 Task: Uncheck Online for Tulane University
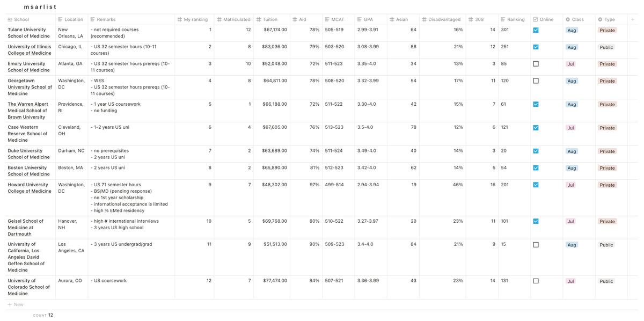tap(536, 30)
